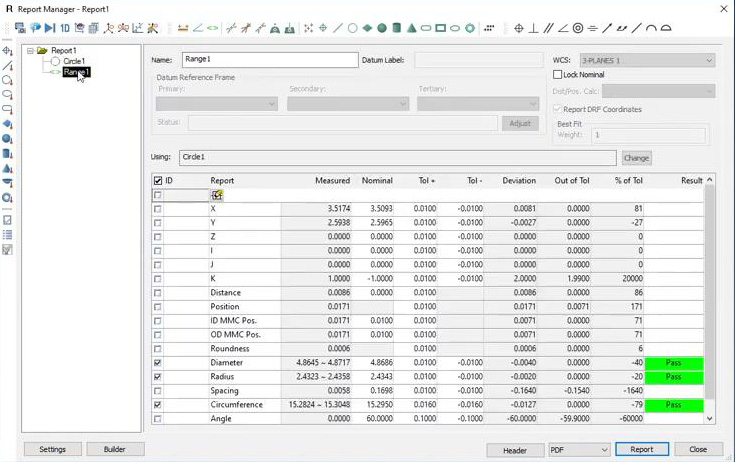Select the cylinder icon in top toolbar
The image size is (735, 462).
397,28
